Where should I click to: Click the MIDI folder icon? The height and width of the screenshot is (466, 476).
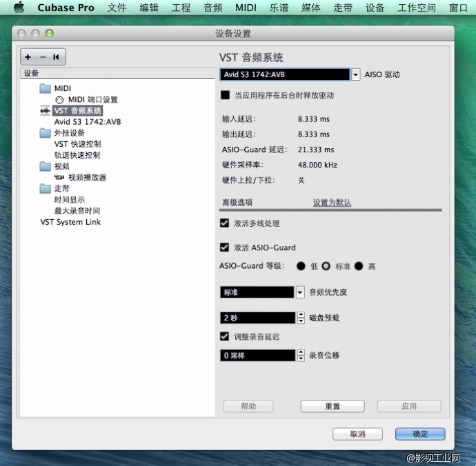click(46, 89)
